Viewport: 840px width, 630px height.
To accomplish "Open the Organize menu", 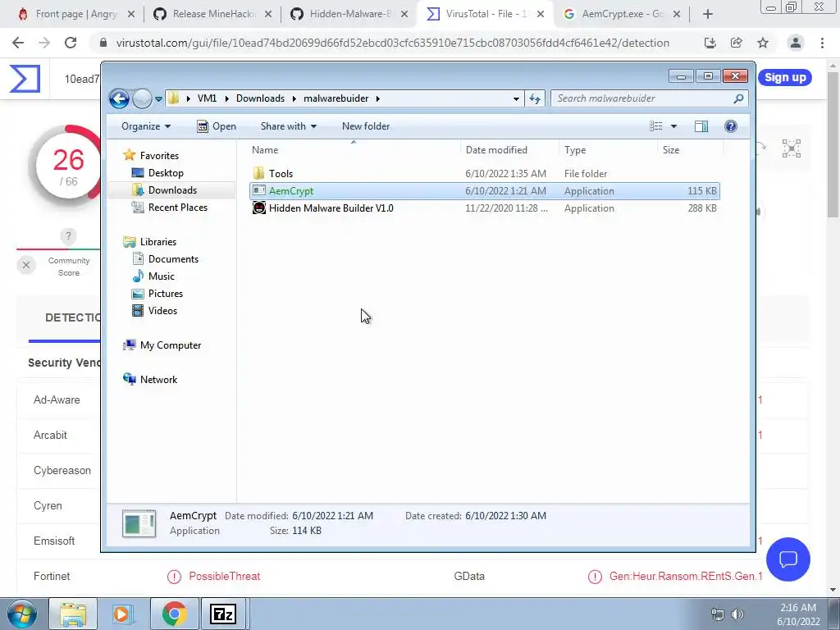I will tap(146, 126).
